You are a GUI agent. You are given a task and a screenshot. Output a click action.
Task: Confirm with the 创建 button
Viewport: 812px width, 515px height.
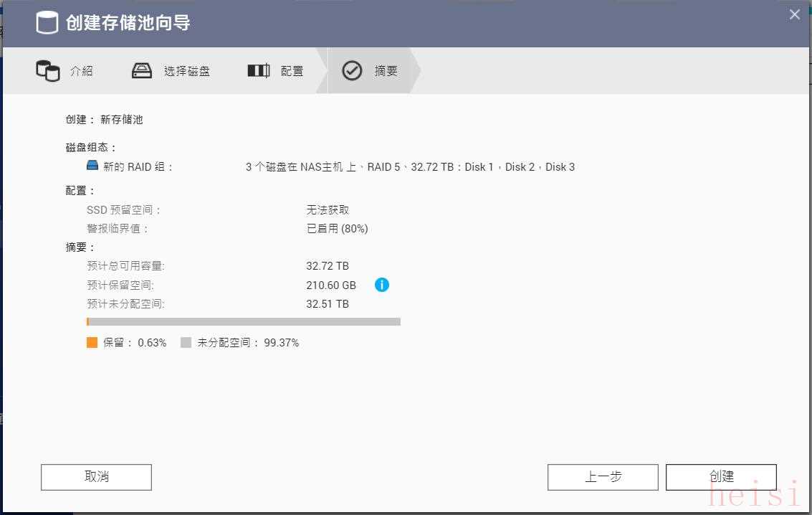click(x=721, y=477)
